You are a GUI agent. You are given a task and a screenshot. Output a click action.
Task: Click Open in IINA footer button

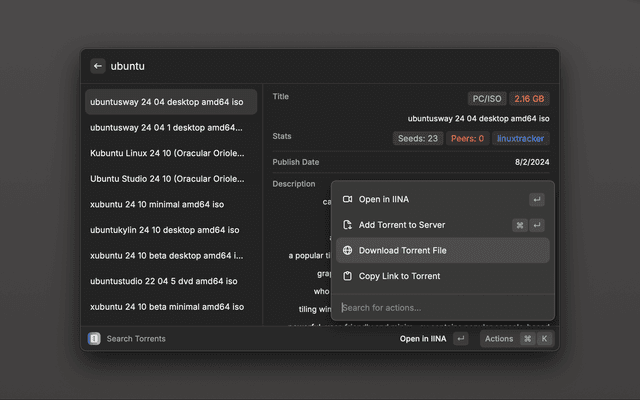[x=423, y=339]
